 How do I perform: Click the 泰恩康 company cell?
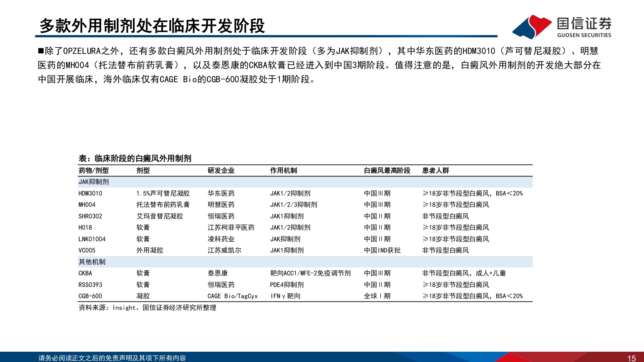[x=218, y=273]
